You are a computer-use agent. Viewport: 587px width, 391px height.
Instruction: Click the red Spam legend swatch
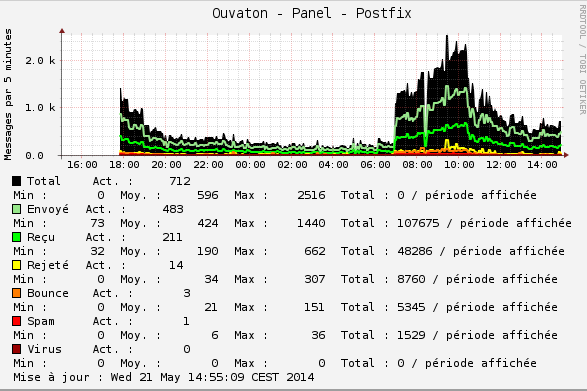point(16,321)
